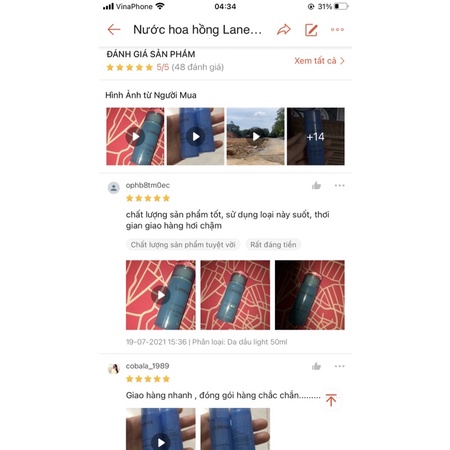Open more options for cobala_1989 review
The width and height of the screenshot is (450, 450).
339,366
